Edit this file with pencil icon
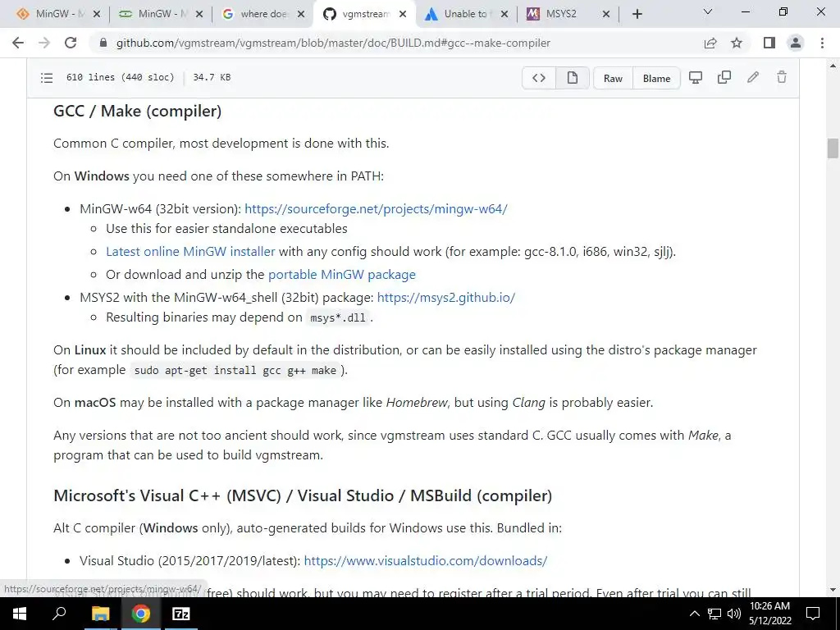 tap(753, 78)
